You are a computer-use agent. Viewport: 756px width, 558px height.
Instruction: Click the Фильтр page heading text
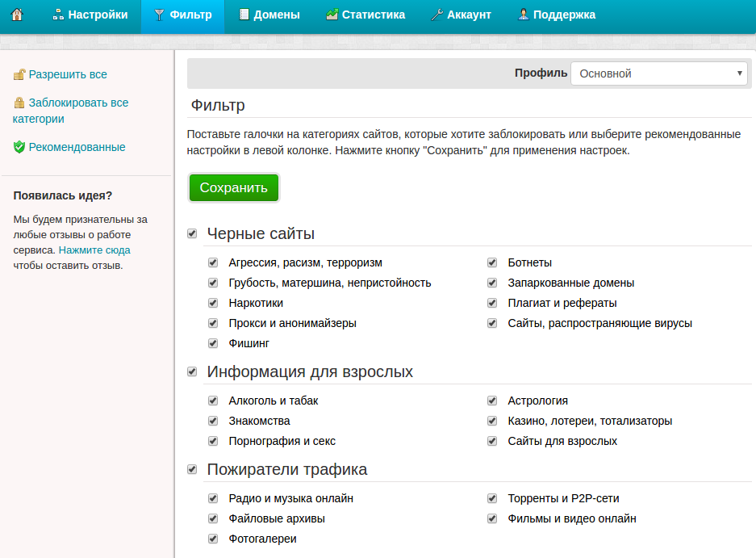tap(218, 105)
